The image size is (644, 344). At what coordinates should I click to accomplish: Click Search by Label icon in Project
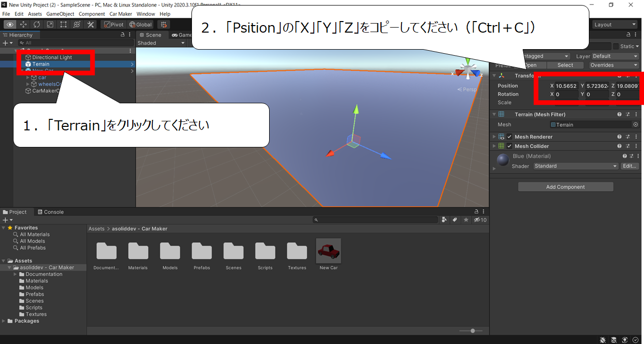455,220
